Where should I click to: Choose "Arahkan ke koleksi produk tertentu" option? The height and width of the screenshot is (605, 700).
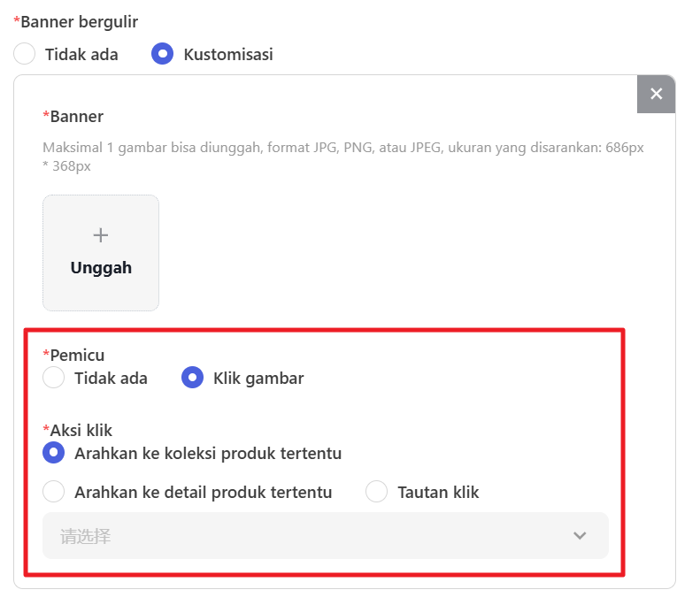[54, 453]
